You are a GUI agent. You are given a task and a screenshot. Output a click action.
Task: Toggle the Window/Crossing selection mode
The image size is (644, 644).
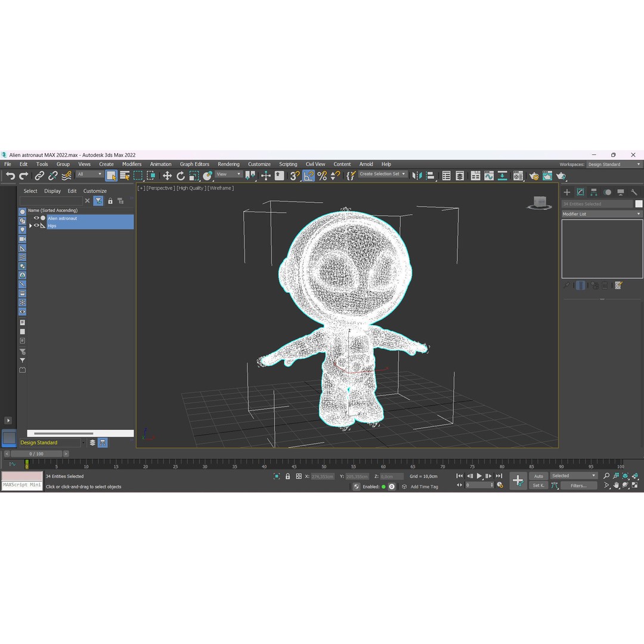click(x=151, y=176)
